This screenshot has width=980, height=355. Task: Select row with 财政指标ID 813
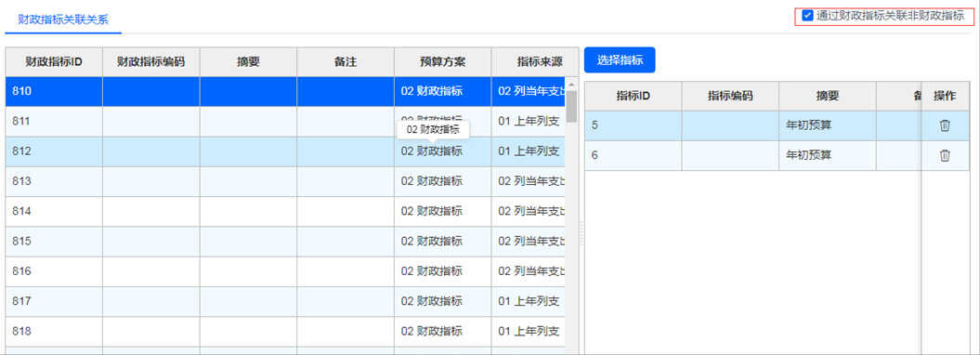point(285,181)
